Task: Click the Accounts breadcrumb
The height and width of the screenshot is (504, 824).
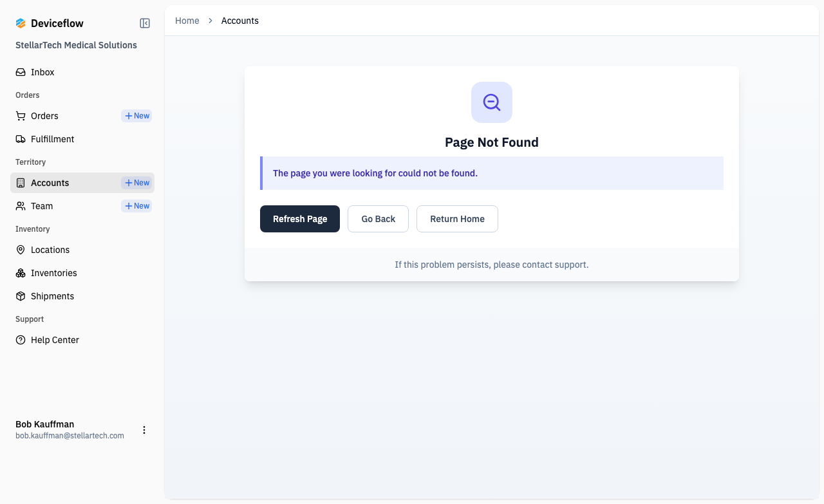Action: coord(240,21)
